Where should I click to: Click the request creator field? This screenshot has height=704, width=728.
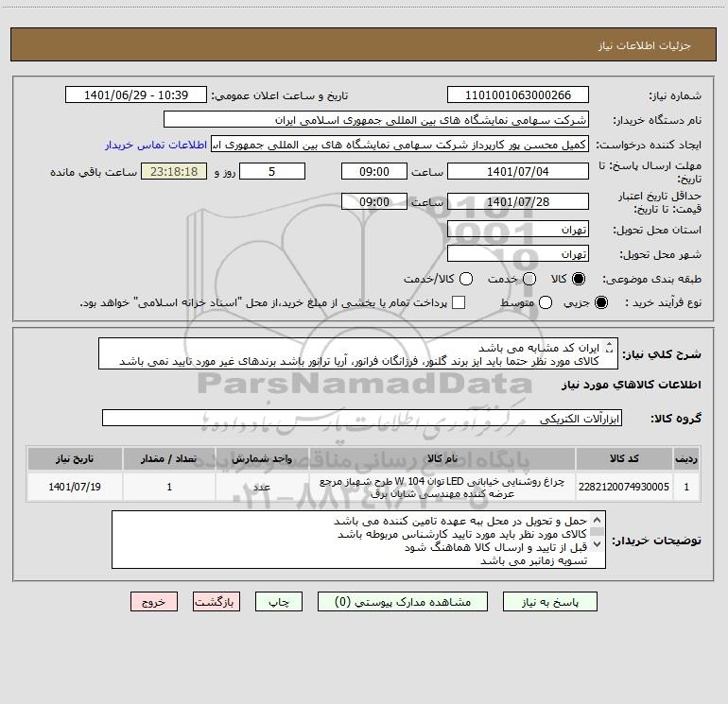(400, 145)
